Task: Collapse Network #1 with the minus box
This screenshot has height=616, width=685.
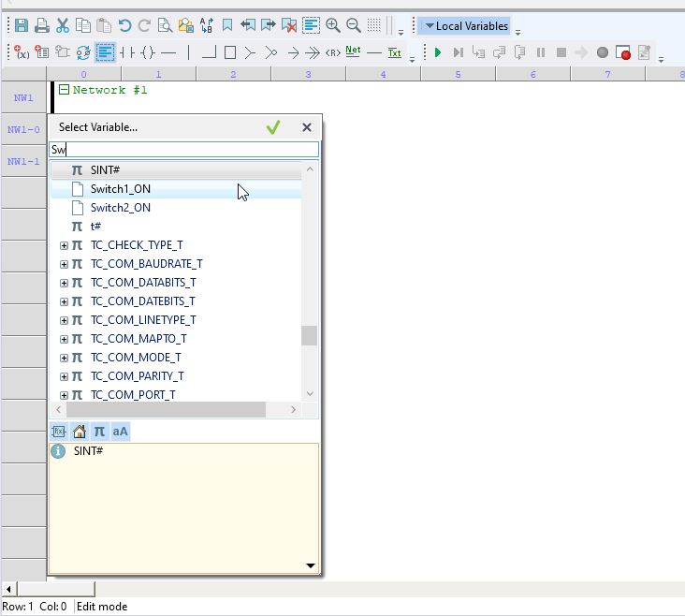Action: click(64, 90)
